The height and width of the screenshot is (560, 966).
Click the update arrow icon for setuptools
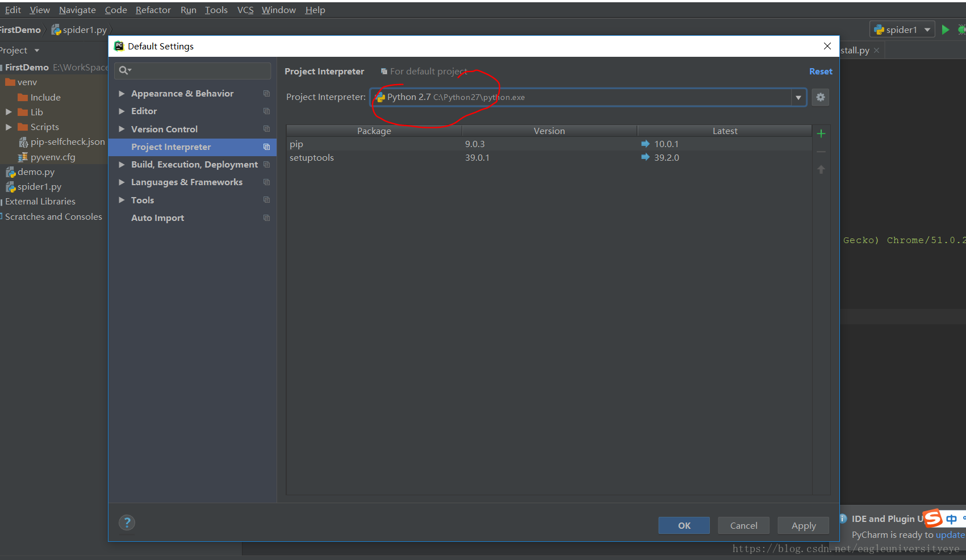pyautogui.click(x=645, y=157)
